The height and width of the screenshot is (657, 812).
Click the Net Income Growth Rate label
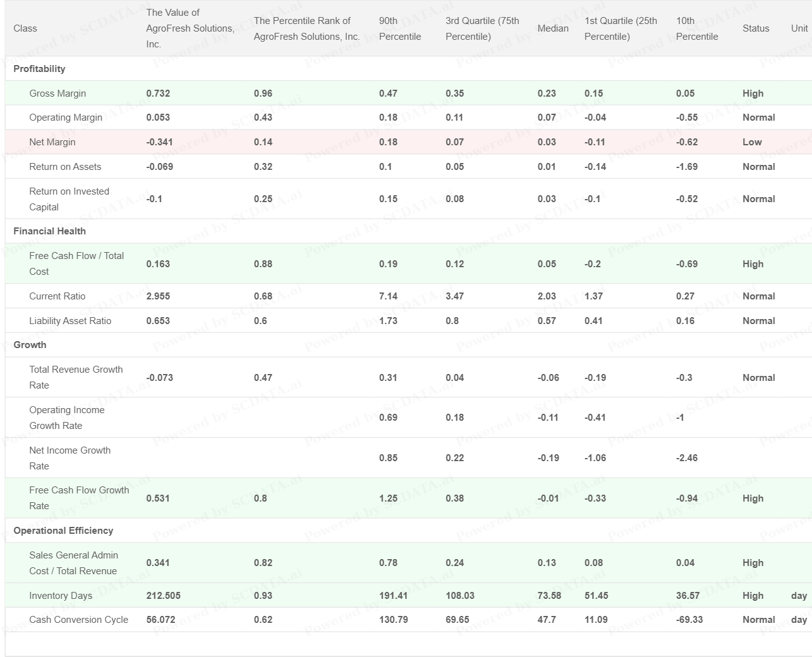(70, 458)
